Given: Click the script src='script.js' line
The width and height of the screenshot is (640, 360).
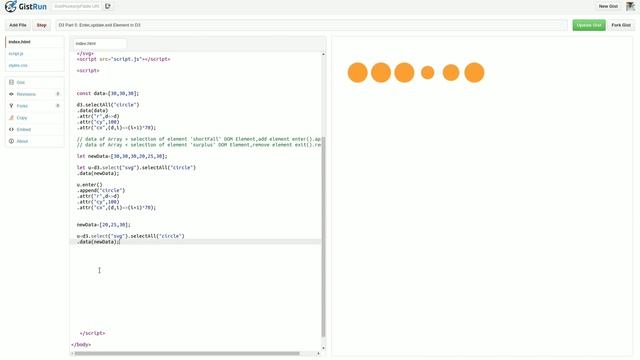Looking at the screenshot, I should coord(124,59).
